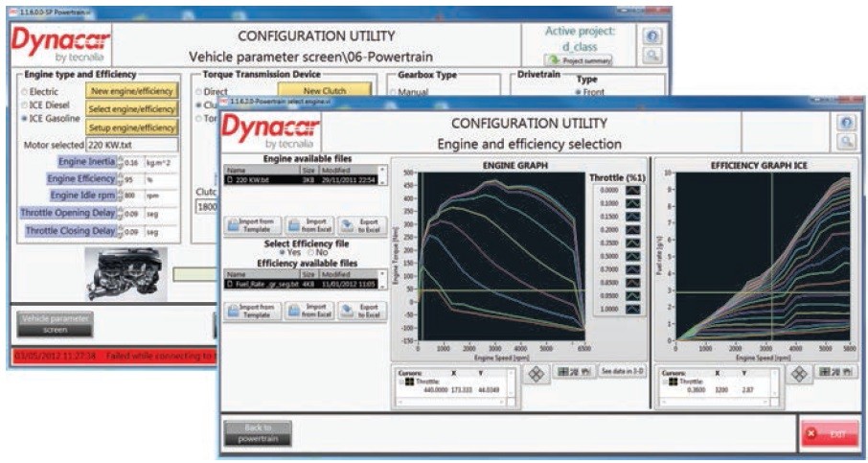This screenshot has height=463, width=868.
Task: Click the 0.8500 throttle plot legend icon
Action: point(632,283)
